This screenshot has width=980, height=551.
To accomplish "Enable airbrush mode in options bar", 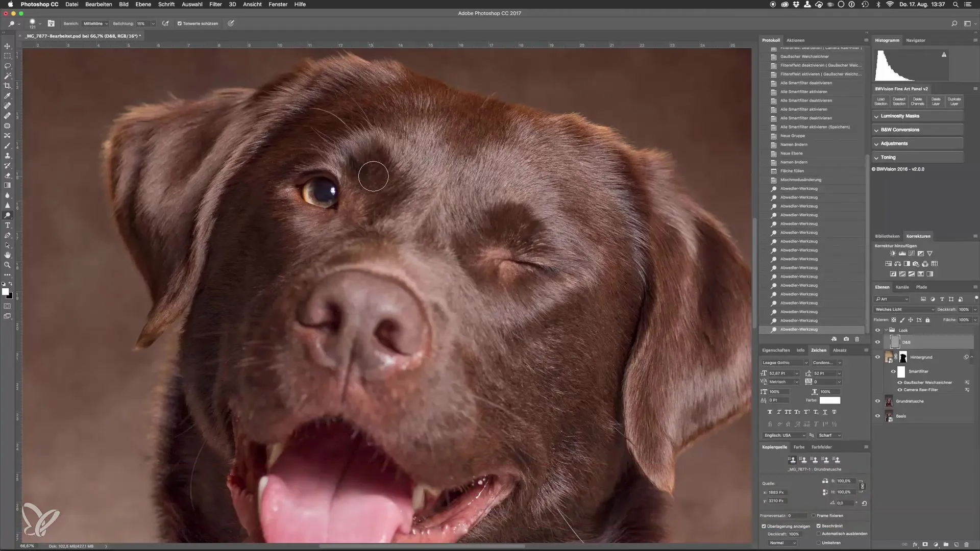I will click(x=165, y=23).
